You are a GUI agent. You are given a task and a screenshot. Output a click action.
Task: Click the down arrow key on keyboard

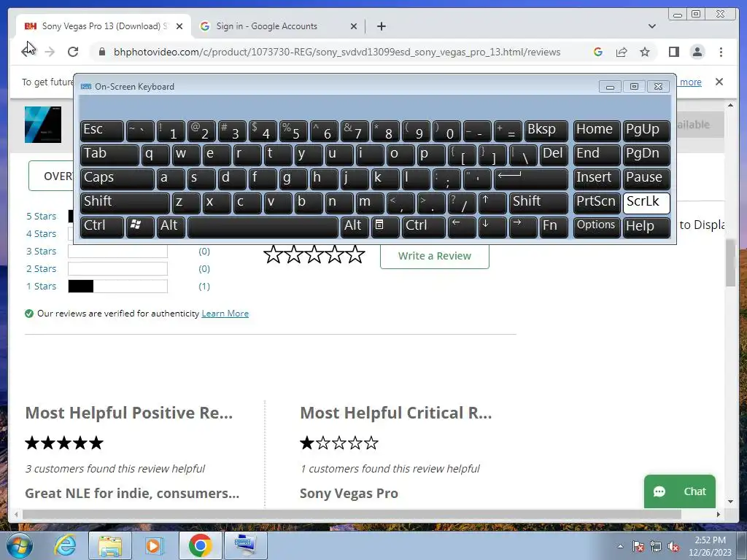(x=492, y=226)
